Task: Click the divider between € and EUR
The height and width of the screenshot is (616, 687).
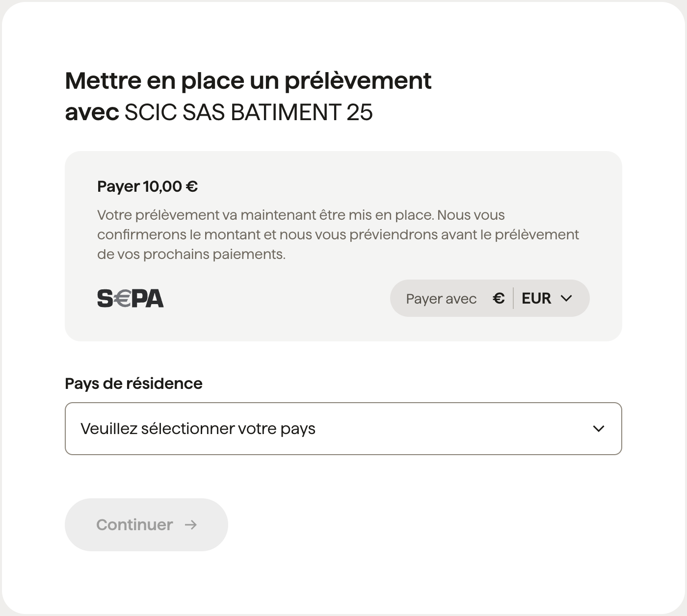Action: point(513,298)
